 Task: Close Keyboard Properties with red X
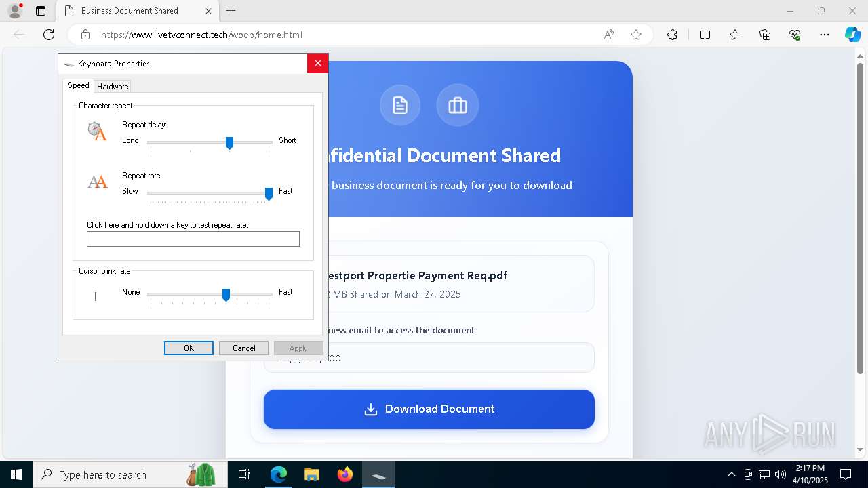click(x=318, y=63)
